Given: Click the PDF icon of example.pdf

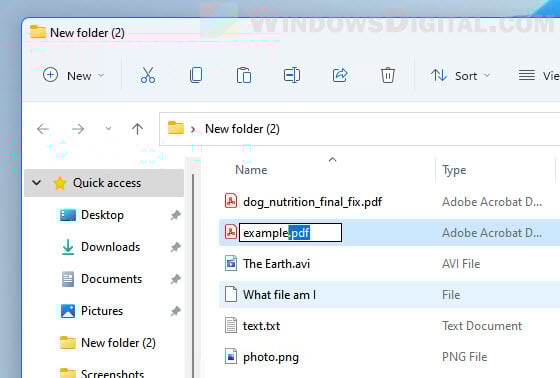Looking at the screenshot, I should (231, 232).
